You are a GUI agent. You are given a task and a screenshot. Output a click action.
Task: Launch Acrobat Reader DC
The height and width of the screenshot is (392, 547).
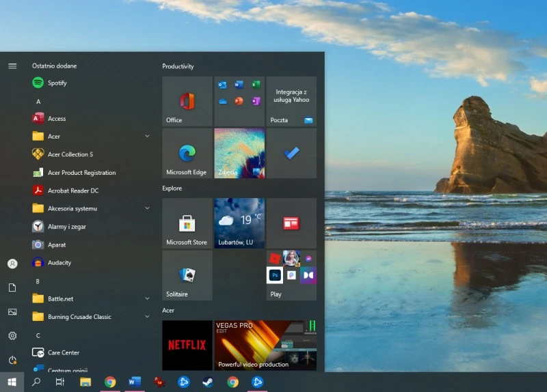[91, 191]
